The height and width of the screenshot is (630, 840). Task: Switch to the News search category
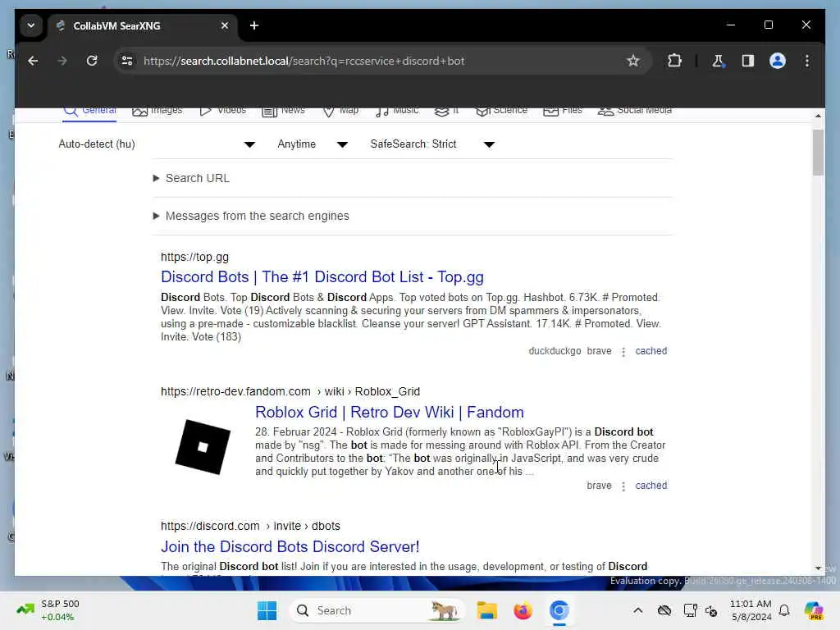(283, 111)
